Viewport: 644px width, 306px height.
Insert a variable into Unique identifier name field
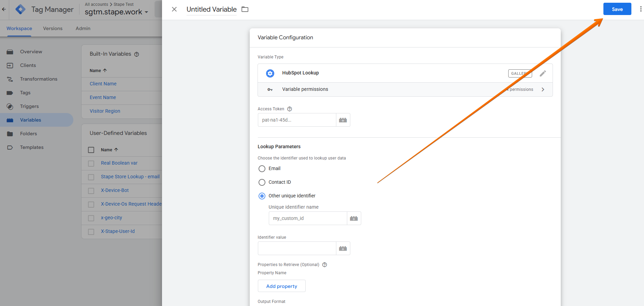click(x=354, y=218)
